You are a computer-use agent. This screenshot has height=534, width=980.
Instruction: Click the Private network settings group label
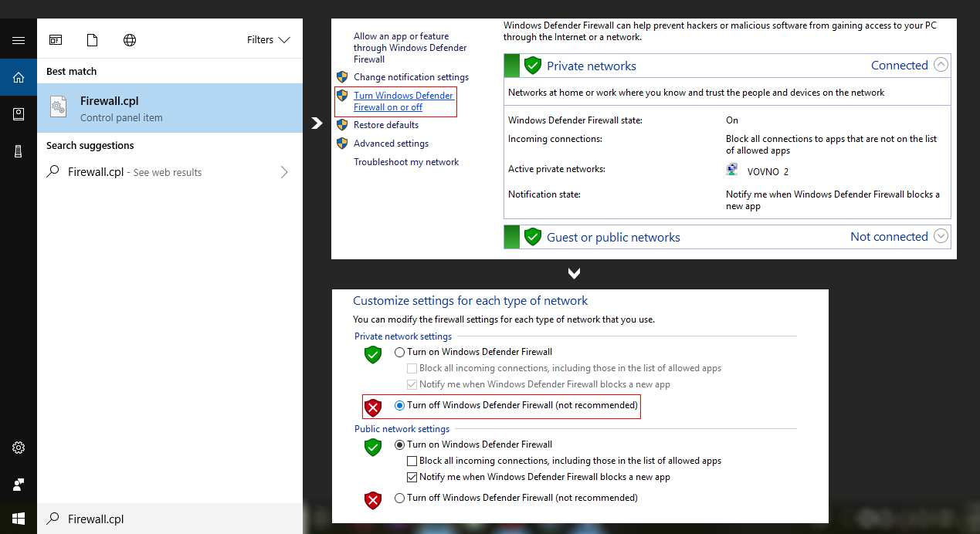point(403,336)
